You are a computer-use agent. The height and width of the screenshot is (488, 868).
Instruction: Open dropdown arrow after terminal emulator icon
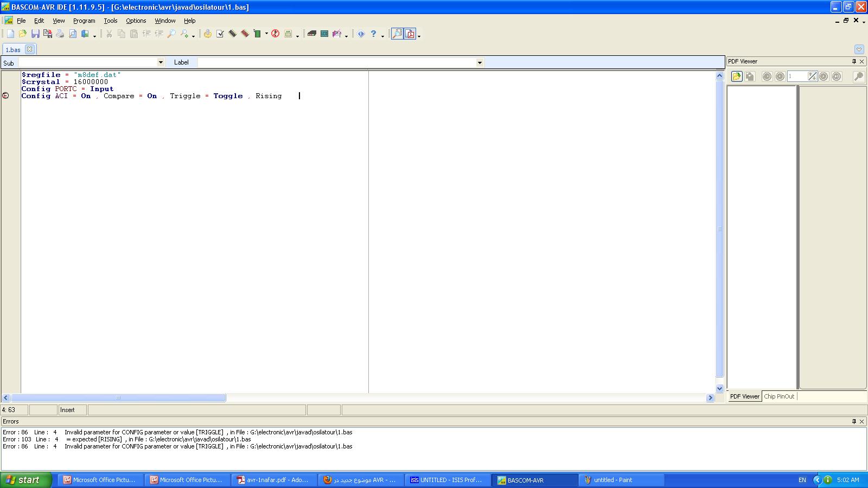pyautogui.click(x=297, y=35)
